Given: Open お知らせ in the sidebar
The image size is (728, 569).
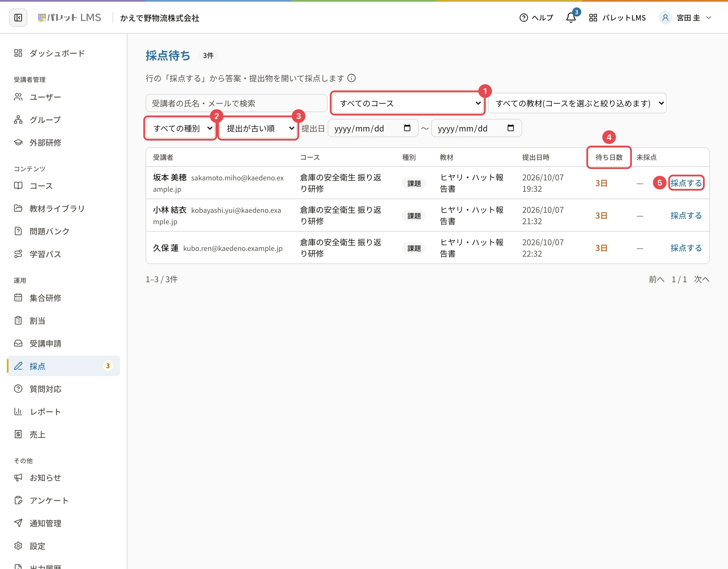Looking at the screenshot, I should (x=63, y=478).
